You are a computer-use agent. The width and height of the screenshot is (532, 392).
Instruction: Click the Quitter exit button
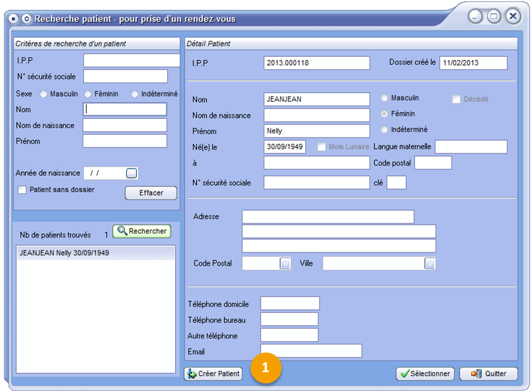[x=488, y=373]
